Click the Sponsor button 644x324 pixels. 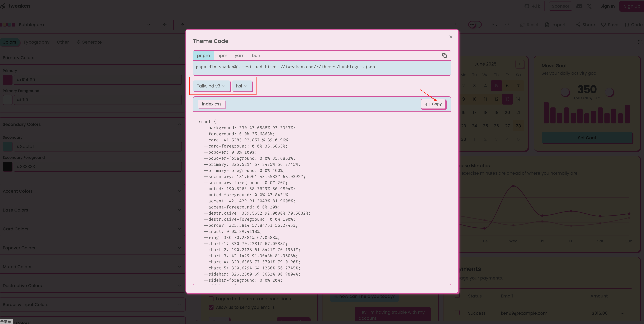coord(560,6)
